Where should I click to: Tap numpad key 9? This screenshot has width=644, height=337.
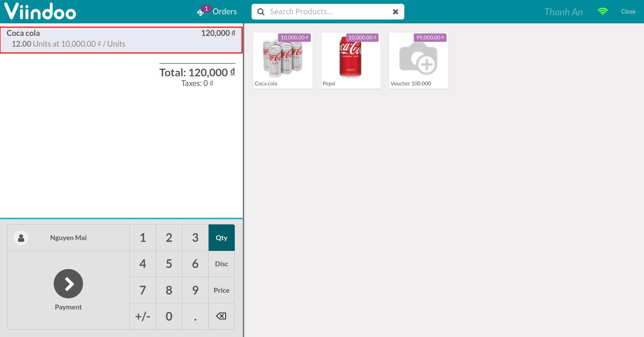195,290
